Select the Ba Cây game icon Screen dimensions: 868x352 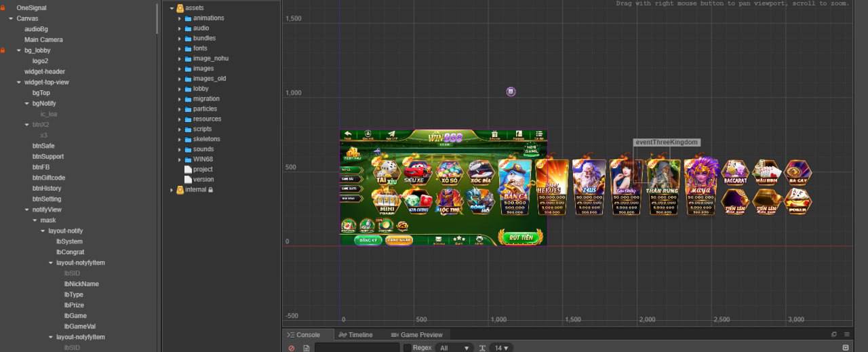pos(798,172)
